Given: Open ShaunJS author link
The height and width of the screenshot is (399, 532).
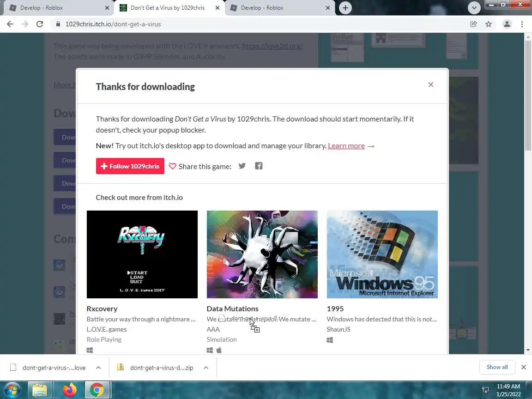Looking at the screenshot, I should tap(339, 329).
